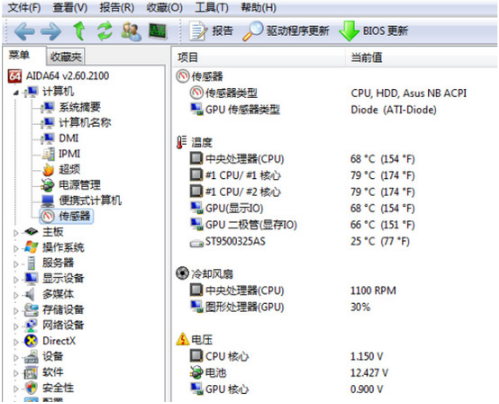This screenshot has height=404, width=499.
Task: Click the 操作系统 Windows flag icon
Action: tap(31, 247)
